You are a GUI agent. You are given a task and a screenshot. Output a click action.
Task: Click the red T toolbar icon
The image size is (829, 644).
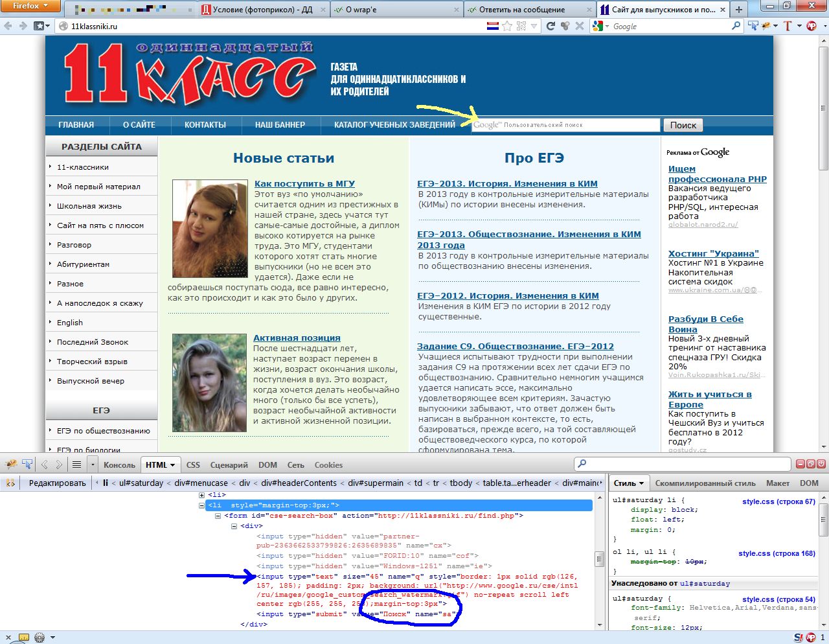pyautogui.click(x=788, y=26)
